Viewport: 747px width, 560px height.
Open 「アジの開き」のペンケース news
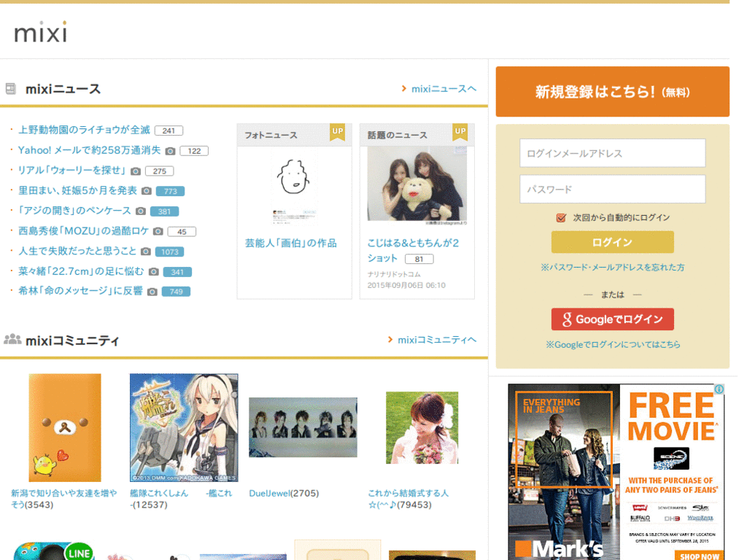pyautogui.click(x=75, y=211)
